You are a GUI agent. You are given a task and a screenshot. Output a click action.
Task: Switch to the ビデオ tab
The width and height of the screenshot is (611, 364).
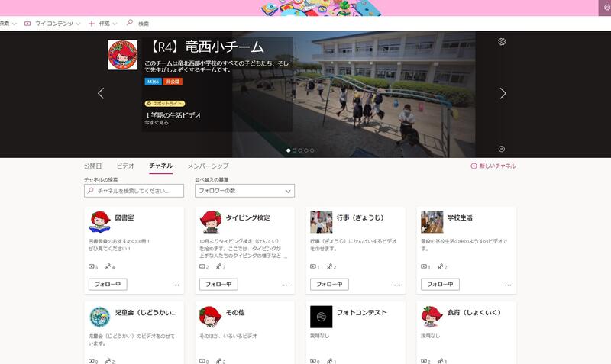pyautogui.click(x=125, y=166)
